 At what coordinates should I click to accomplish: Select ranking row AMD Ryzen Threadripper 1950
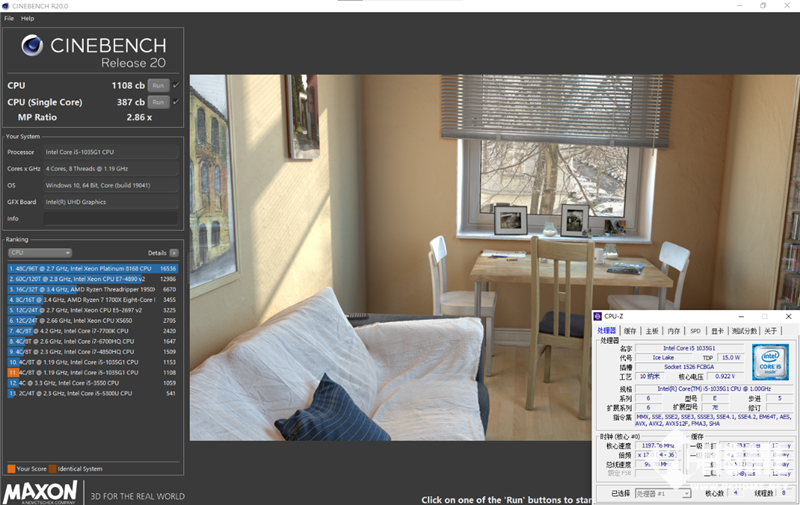(x=92, y=289)
